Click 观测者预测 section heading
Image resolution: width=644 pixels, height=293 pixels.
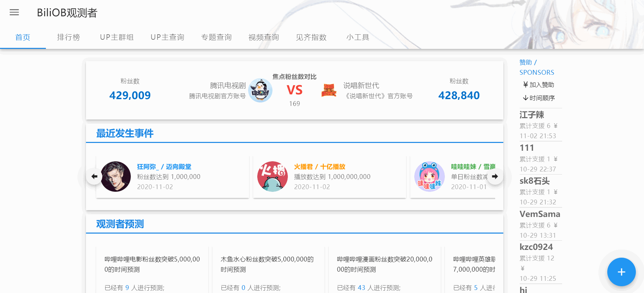(120, 224)
